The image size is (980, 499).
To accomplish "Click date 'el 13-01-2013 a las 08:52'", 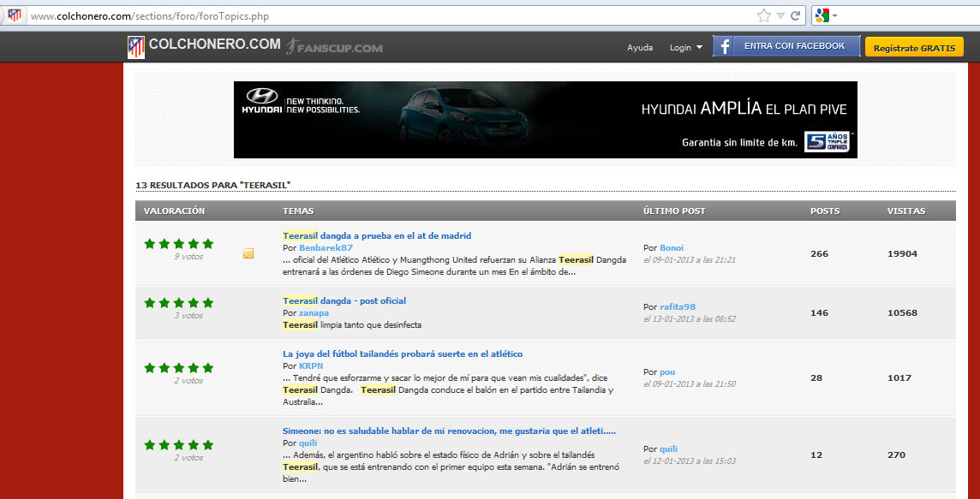I will click(x=690, y=318).
